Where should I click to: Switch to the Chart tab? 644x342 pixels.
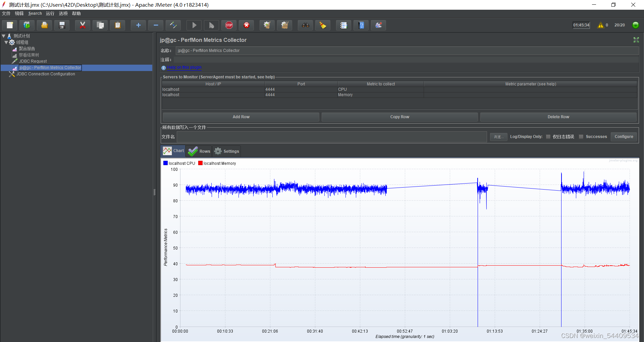pos(173,151)
